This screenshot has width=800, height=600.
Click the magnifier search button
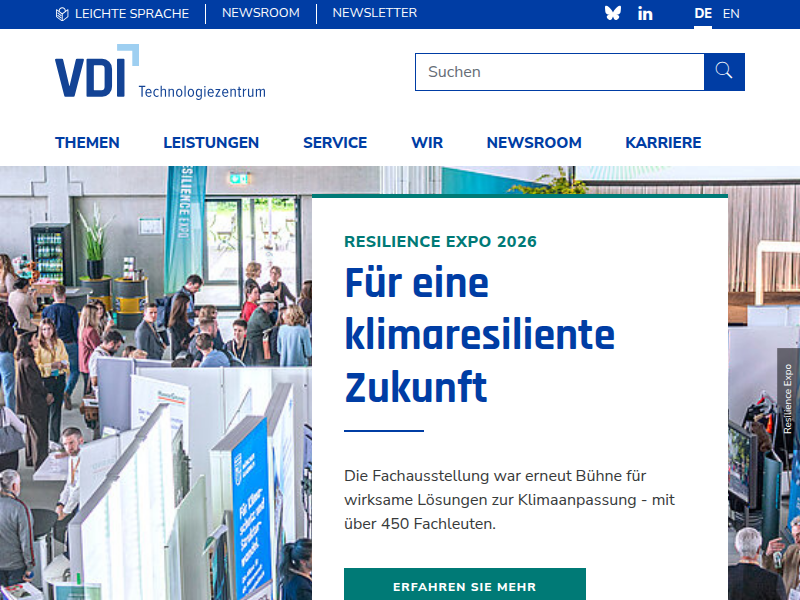(x=724, y=72)
